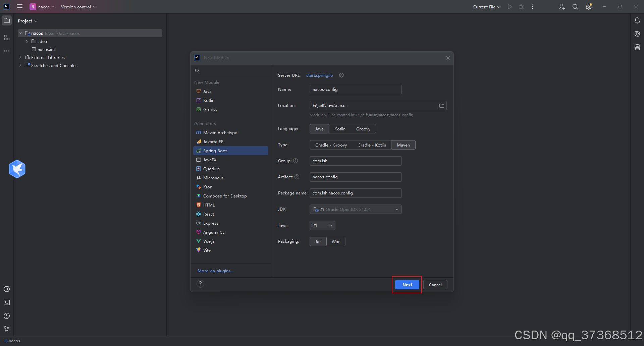The height and width of the screenshot is (346, 644).
Task: Open nacos project switcher dropdown
Action: [x=42, y=7]
